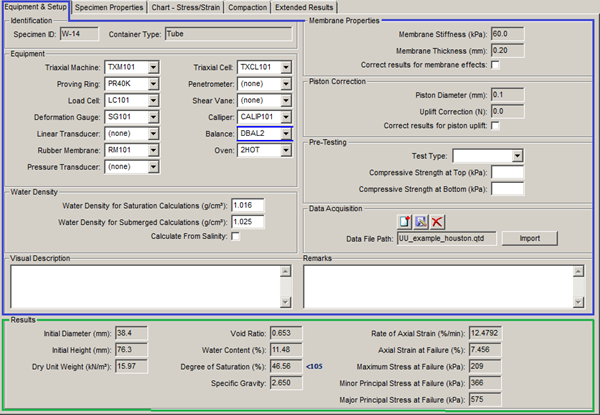Screen dimensions: 600x415
Task: Switch to Specimen Properties tab
Action: click(110, 7)
